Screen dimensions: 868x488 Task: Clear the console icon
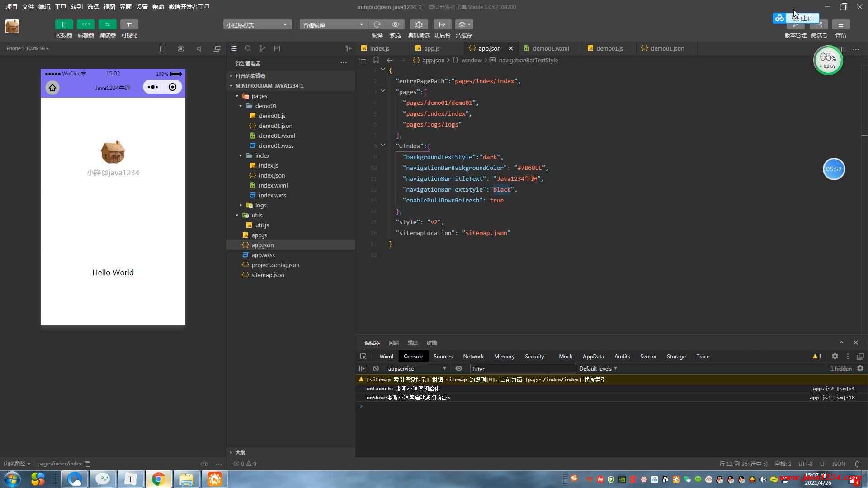(376, 369)
